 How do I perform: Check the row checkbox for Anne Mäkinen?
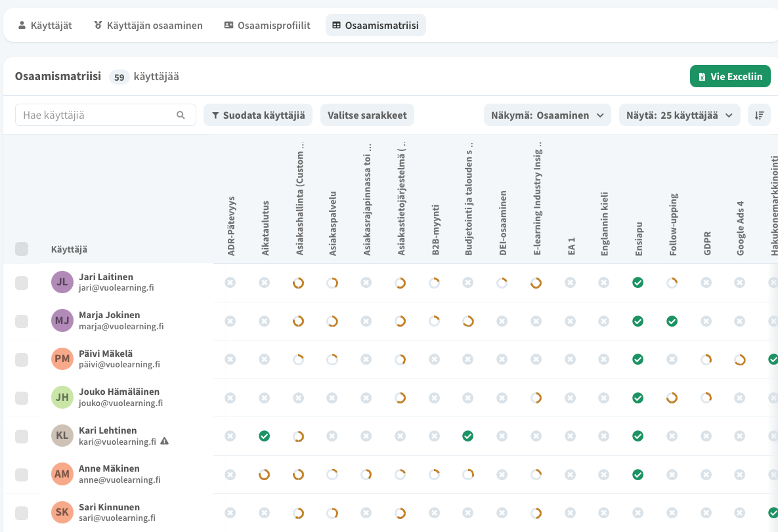(22, 474)
